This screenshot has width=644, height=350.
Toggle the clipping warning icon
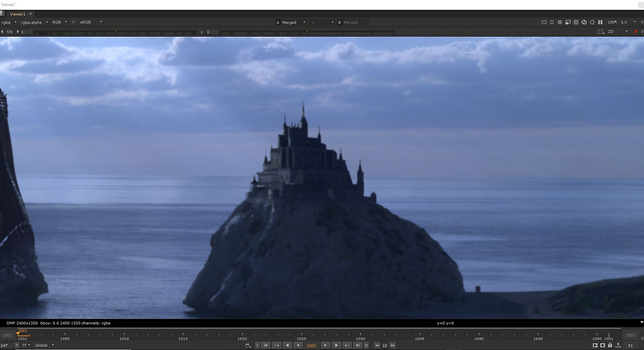click(544, 22)
